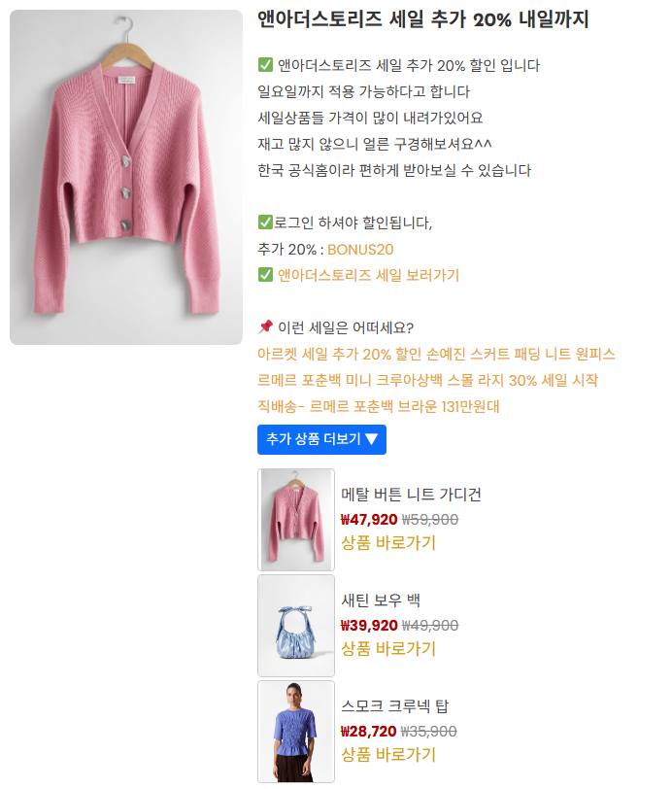Click the green checkmark beside 앤아더스토리즈 세일 추가 20% 할인

click(265, 65)
